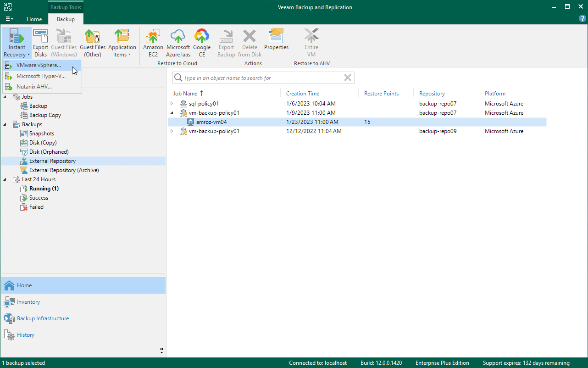Image resolution: width=588 pixels, height=368 pixels.
Task: Select Disk (Orphaned) in the tree
Action: tap(49, 152)
